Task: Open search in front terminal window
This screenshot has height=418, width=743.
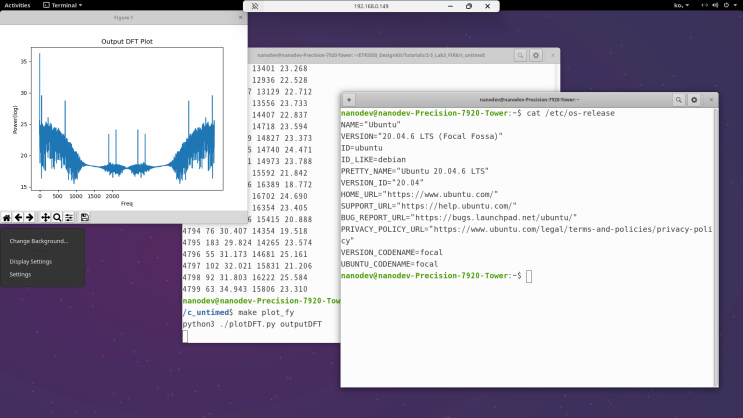Action: (x=679, y=100)
